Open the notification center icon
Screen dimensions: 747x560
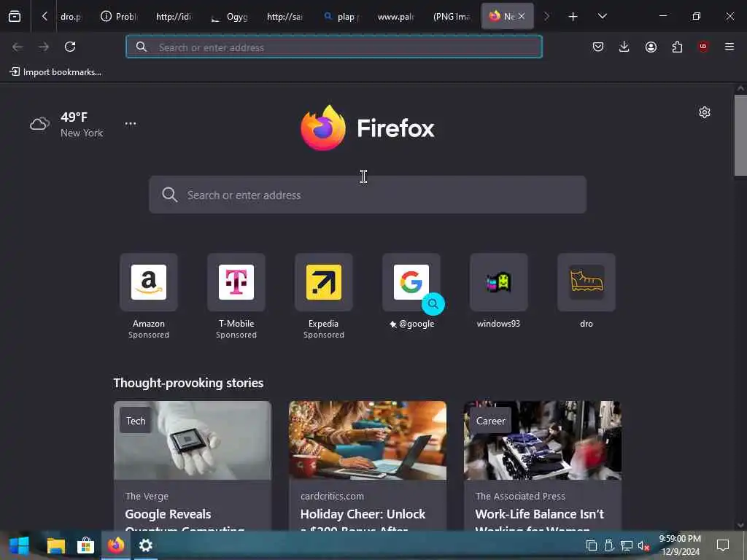[723, 545]
